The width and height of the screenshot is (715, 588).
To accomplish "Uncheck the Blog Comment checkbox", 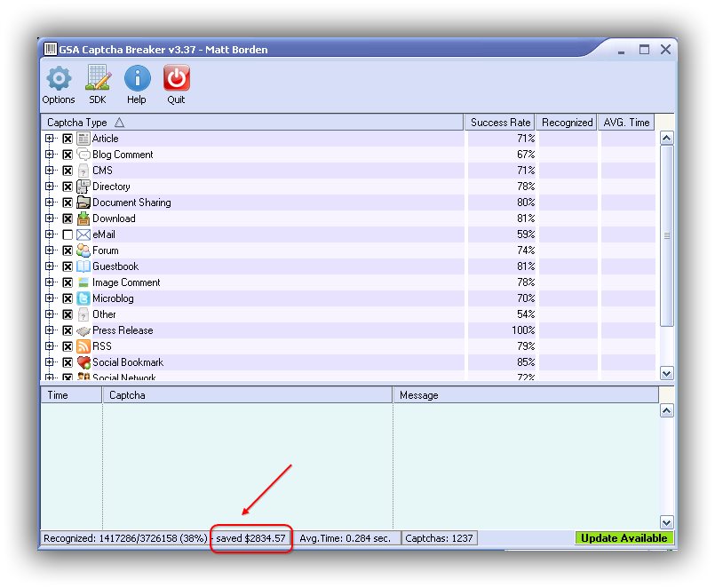I will click(x=68, y=155).
